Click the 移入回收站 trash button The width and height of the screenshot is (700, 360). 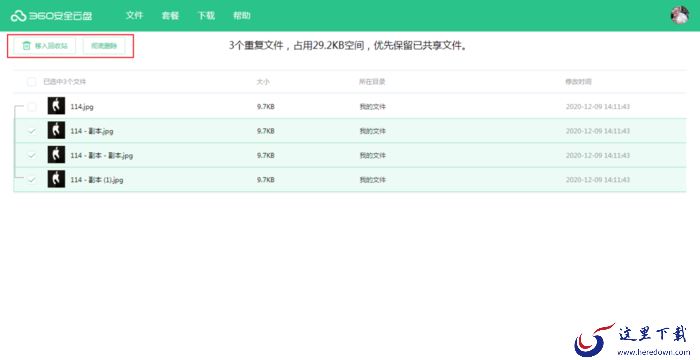(x=44, y=46)
